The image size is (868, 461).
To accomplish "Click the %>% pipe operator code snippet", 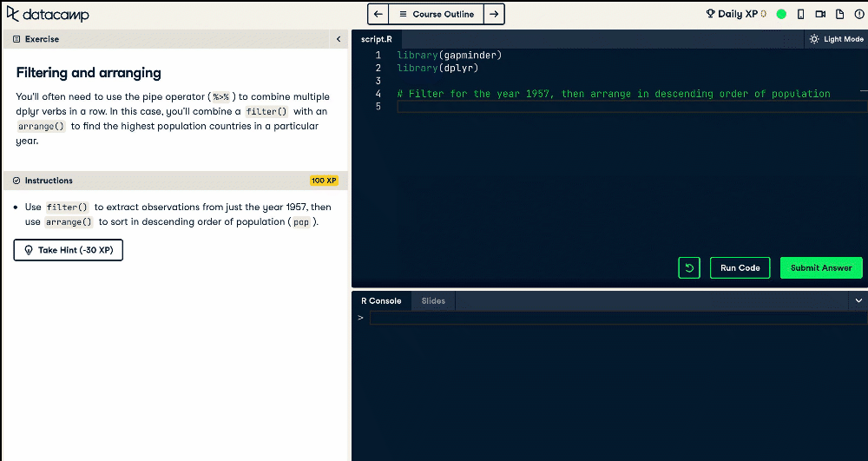I will (220, 97).
